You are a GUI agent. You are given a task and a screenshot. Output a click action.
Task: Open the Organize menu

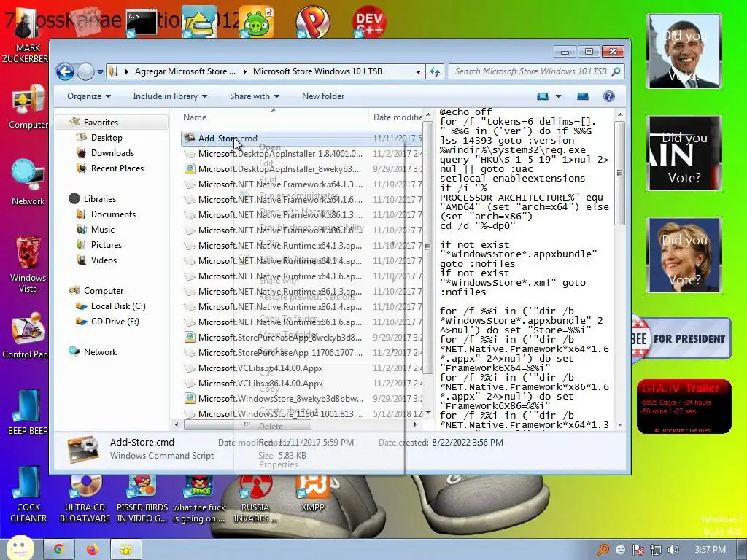(x=89, y=96)
